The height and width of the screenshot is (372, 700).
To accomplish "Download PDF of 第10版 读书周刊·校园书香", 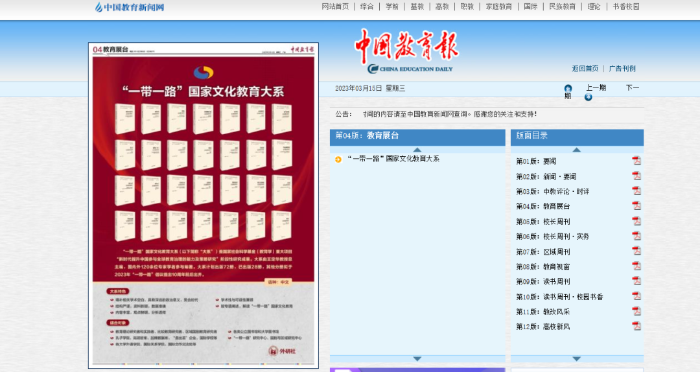I will point(636,296).
